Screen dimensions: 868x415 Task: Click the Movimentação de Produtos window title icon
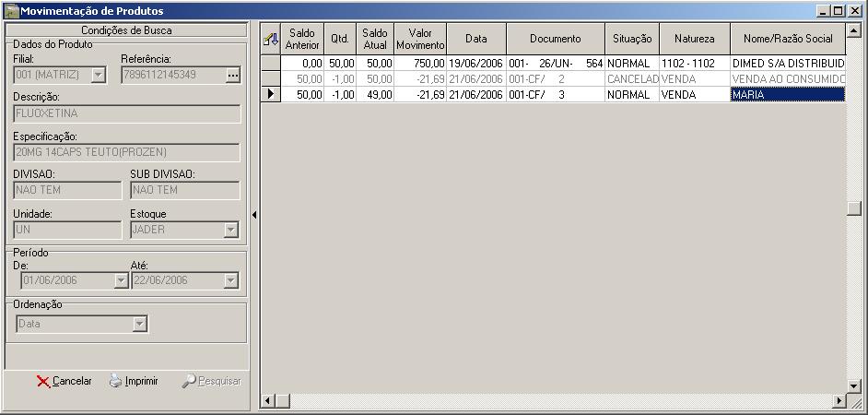click(x=11, y=10)
